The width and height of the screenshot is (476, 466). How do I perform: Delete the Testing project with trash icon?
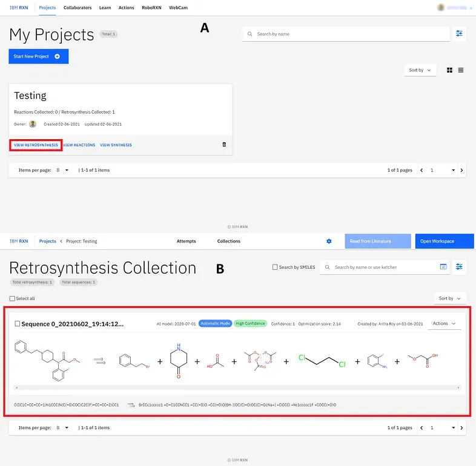point(224,145)
